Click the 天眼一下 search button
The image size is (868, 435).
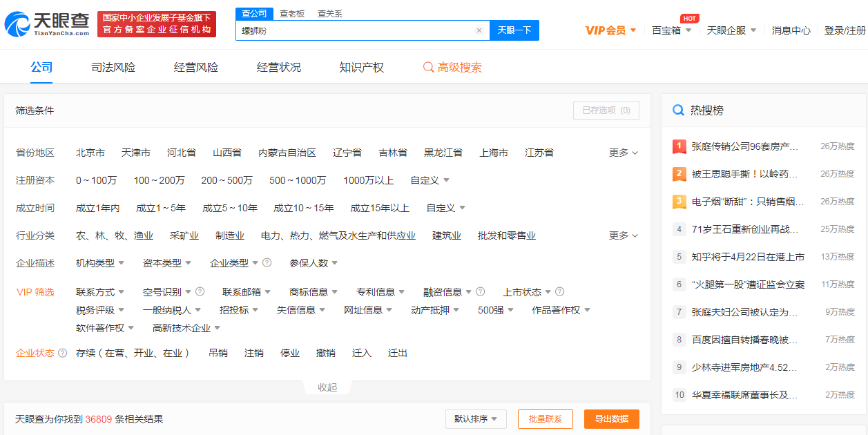[514, 30]
